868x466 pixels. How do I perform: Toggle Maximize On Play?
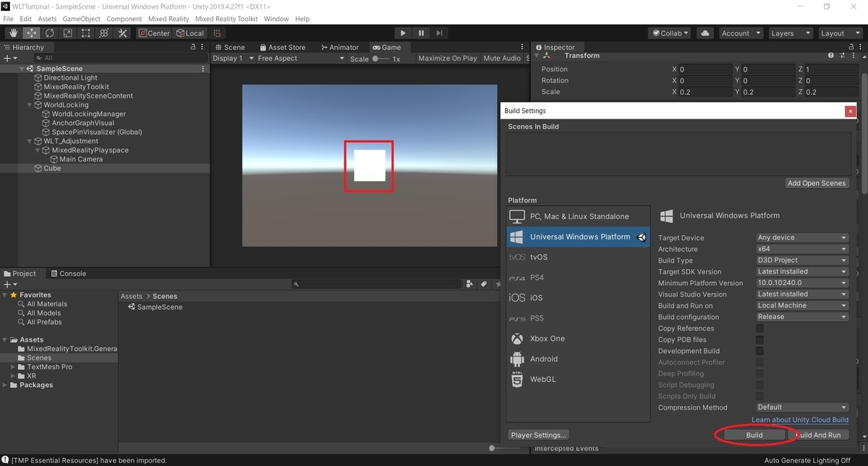(448, 58)
